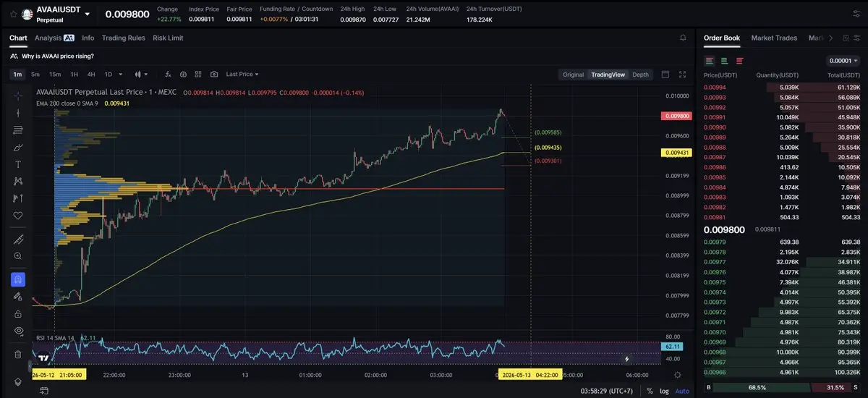
Task: Toggle magnet mode for drawings
Action: tap(18, 279)
